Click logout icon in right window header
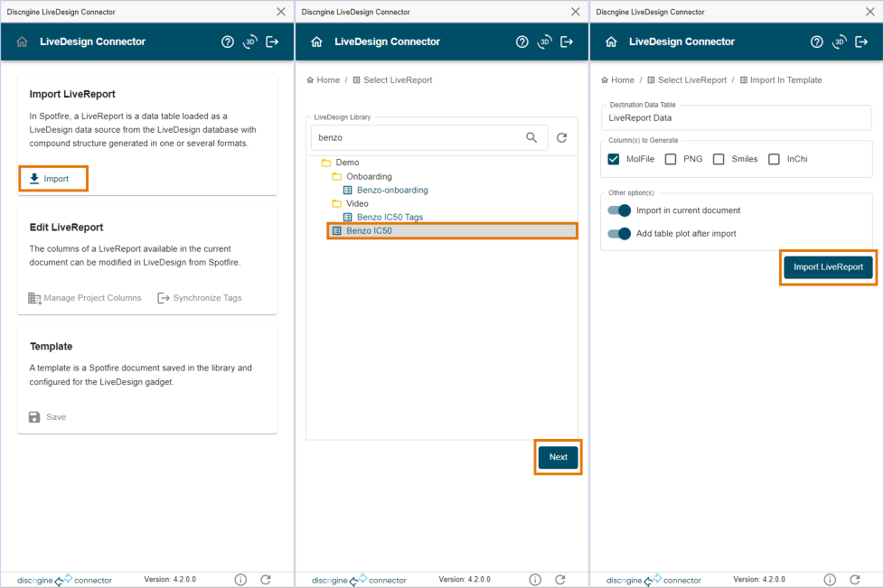This screenshot has width=884, height=588. [x=861, y=42]
